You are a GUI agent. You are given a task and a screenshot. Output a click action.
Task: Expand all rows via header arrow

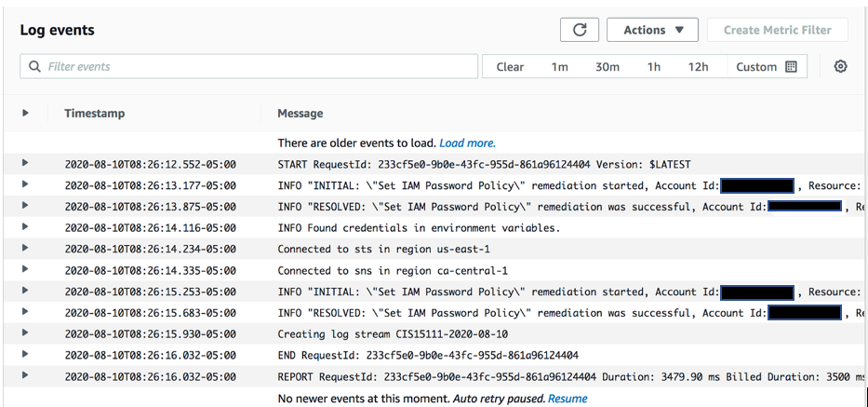25,113
